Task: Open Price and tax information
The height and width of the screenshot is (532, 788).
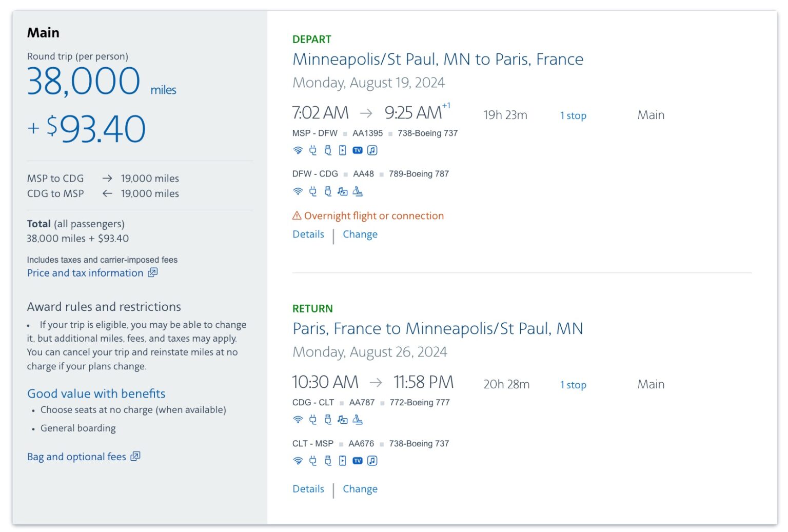Action: click(x=86, y=272)
